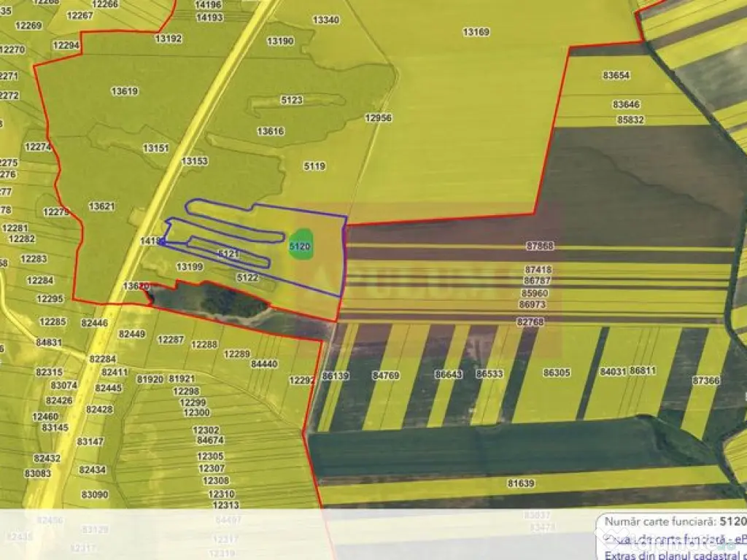
Task: Click parcel label 5121 inside blue outline
Action: pyautogui.click(x=228, y=254)
